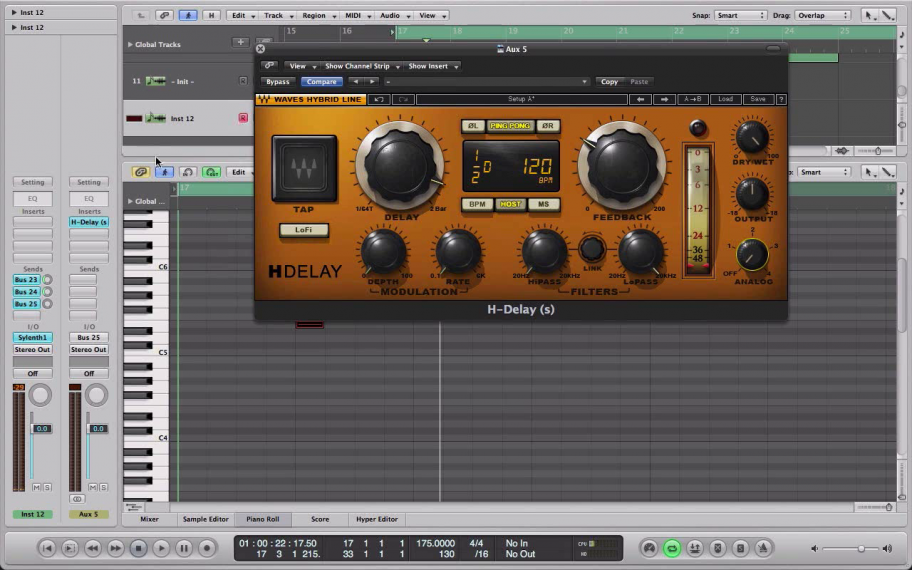The image size is (912, 570).
Task: Toggle the green Cycle mode button
Action: pos(672,548)
